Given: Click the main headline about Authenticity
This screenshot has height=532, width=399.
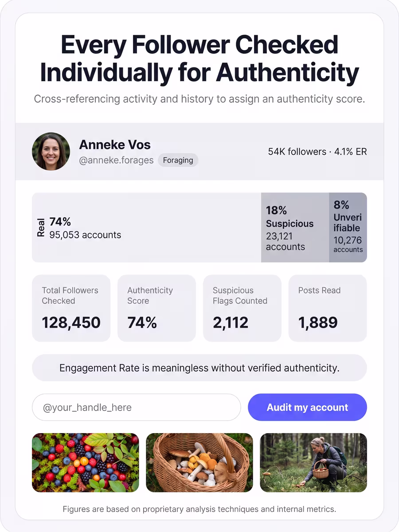Looking at the screenshot, I should click(199, 59).
